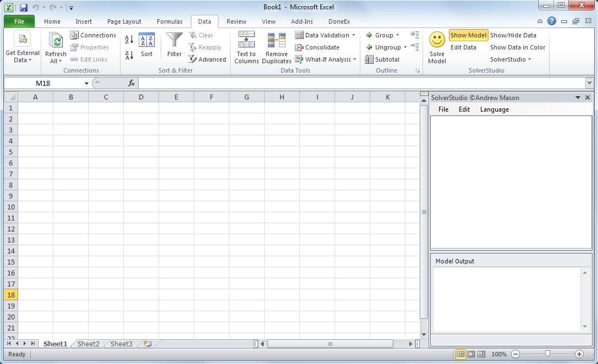The height and width of the screenshot is (364, 598).
Task: Switch to the DoneEx tab
Action: click(x=339, y=21)
